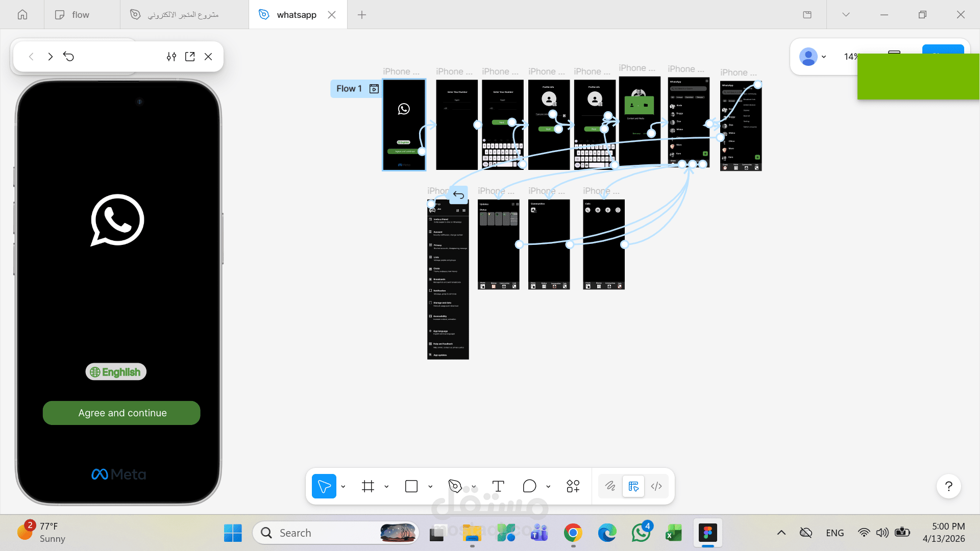
Task: Expand the Move tool dropdown arrow
Action: point(343,487)
